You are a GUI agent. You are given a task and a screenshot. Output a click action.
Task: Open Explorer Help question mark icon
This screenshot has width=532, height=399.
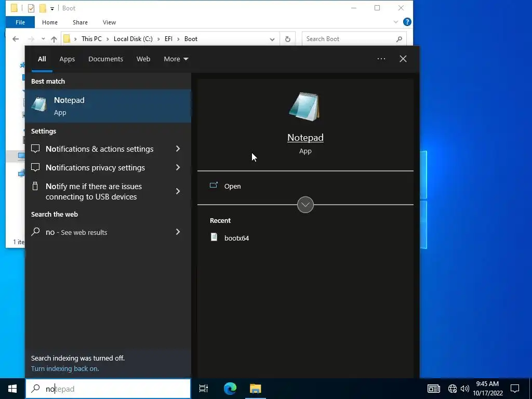click(x=407, y=22)
